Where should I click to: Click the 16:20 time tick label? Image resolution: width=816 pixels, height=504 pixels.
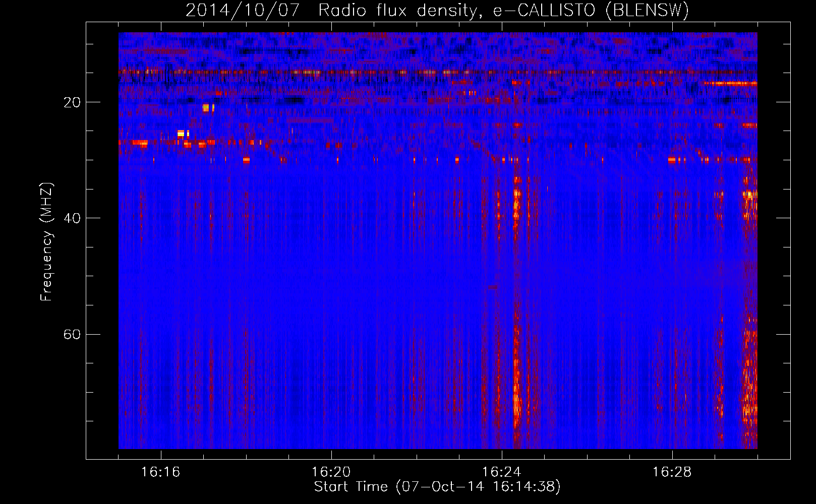331,472
